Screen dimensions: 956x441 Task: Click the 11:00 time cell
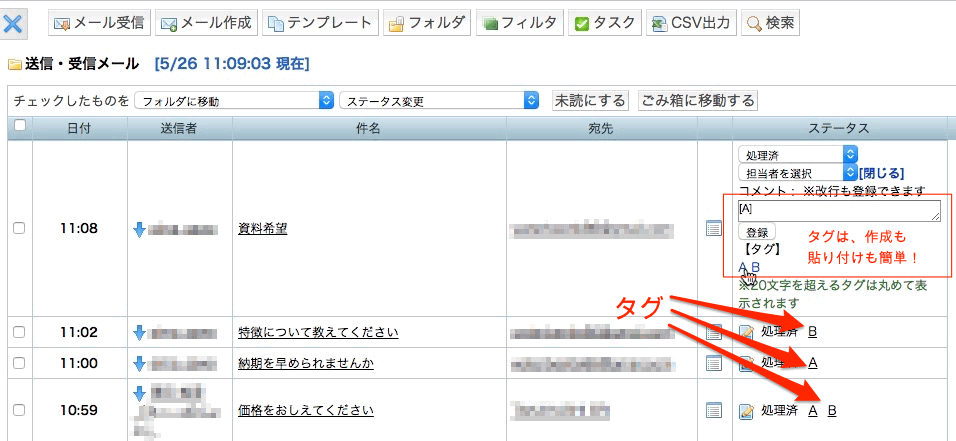pyautogui.click(x=79, y=364)
